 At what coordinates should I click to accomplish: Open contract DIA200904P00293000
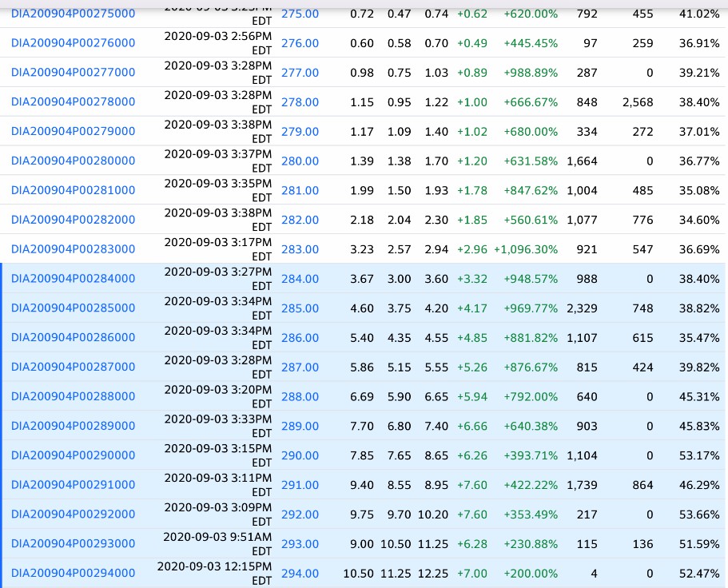[x=73, y=544]
